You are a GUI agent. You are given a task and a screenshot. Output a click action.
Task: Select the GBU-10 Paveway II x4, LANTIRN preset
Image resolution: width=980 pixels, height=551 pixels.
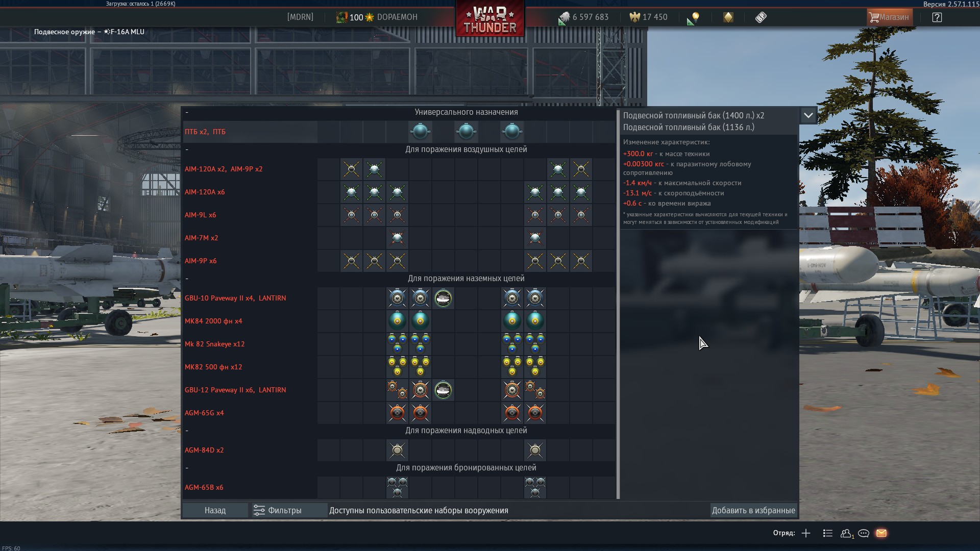399,298
